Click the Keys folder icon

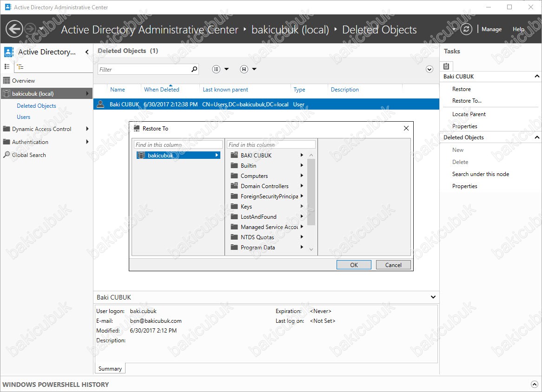tap(234, 207)
